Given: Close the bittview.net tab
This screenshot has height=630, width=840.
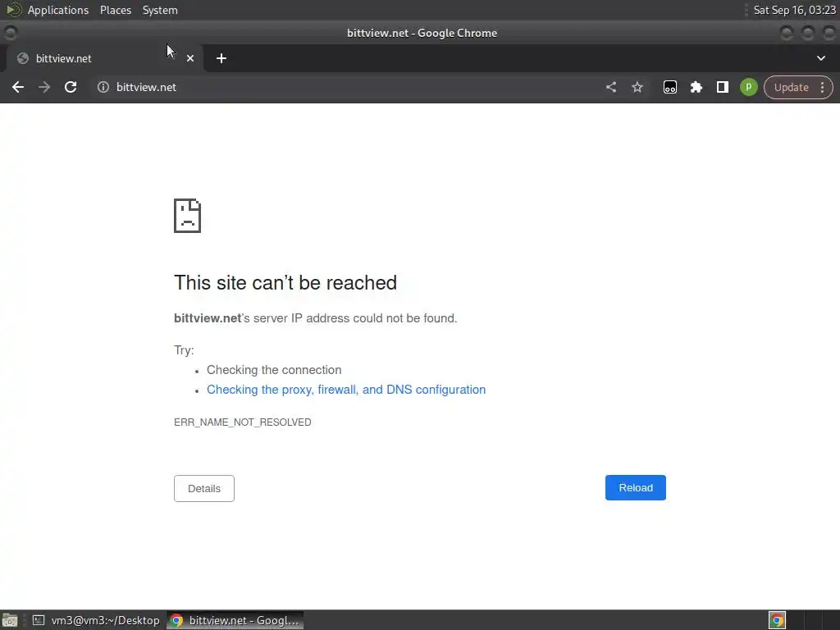Looking at the screenshot, I should coord(190,58).
